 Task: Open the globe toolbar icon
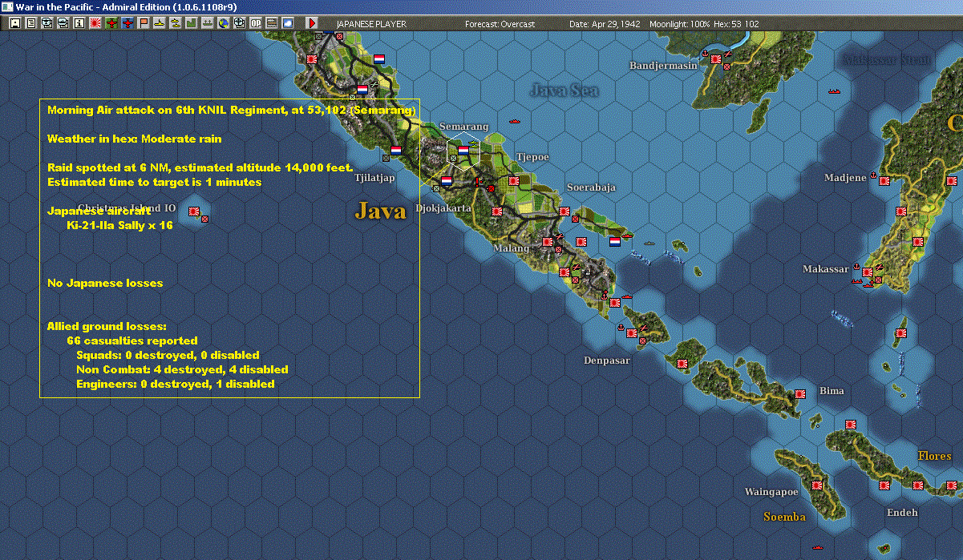tap(224, 23)
